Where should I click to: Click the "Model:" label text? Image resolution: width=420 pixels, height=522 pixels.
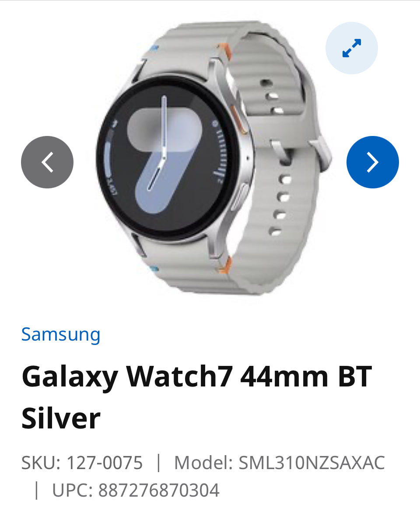click(203, 463)
